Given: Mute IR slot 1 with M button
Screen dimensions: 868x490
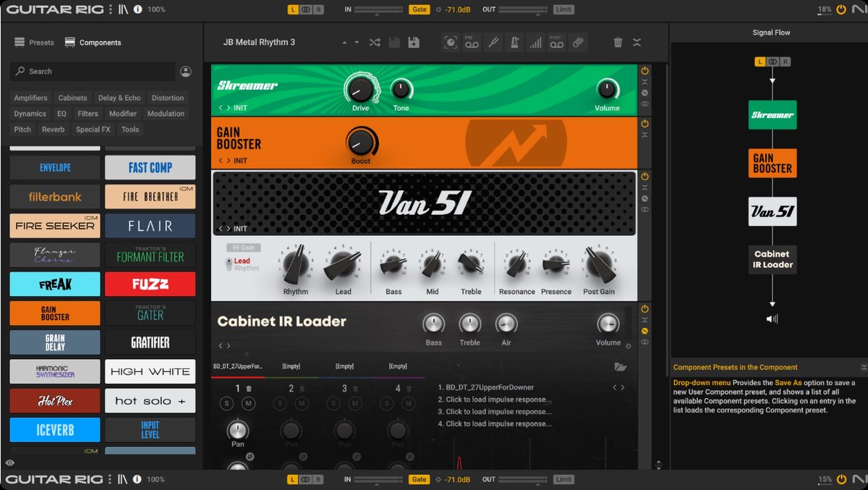Looking at the screenshot, I should point(248,403).
